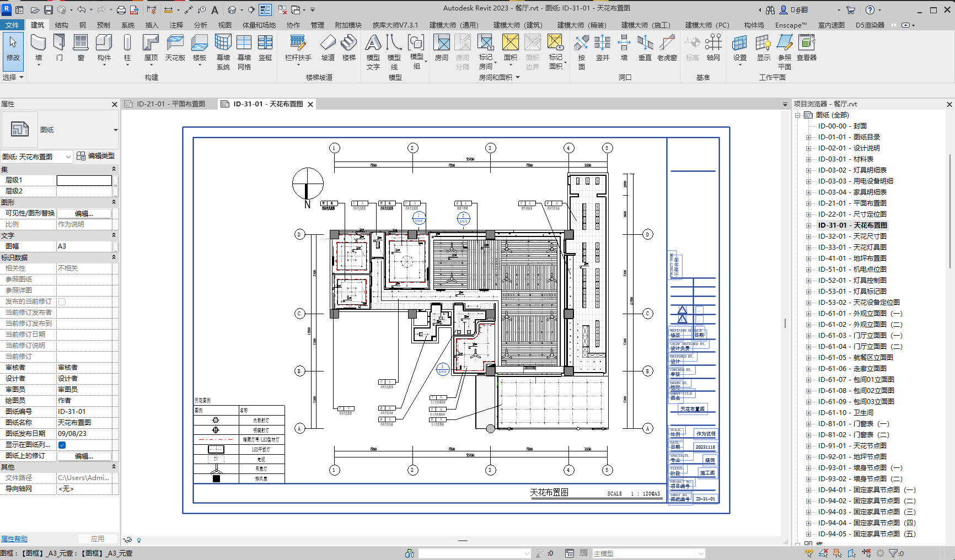Toggle the 发布的当前修订 checkbox
955x560 pixels.
click(x=62, y=301)
